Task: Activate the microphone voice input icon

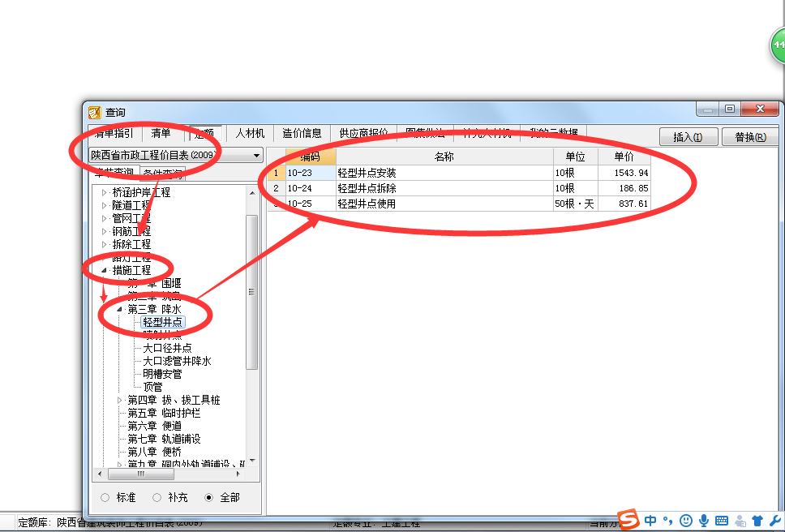Action: coord(703,521)
